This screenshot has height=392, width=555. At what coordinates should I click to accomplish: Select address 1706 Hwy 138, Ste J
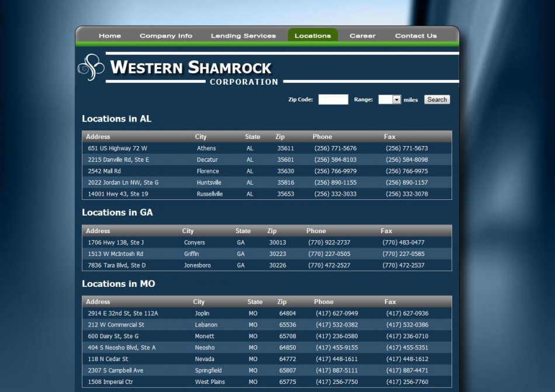(x=116, y=242)
